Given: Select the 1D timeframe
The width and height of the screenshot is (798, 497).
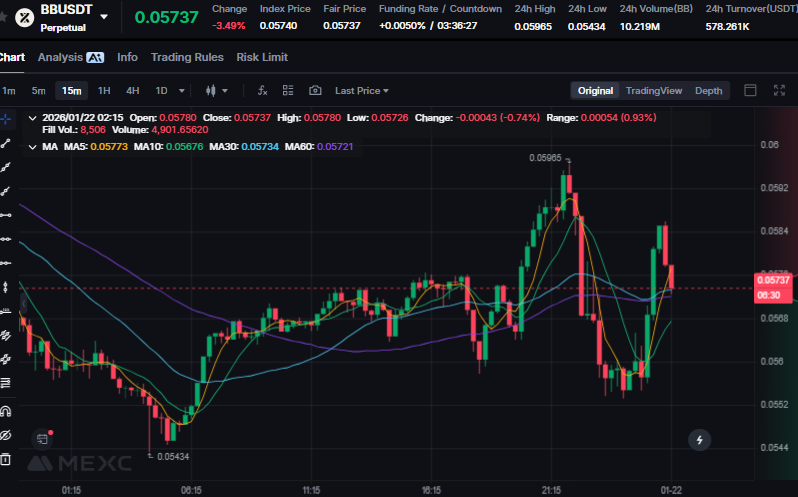Looking at the screenshot, I should [x=161, y=91].
